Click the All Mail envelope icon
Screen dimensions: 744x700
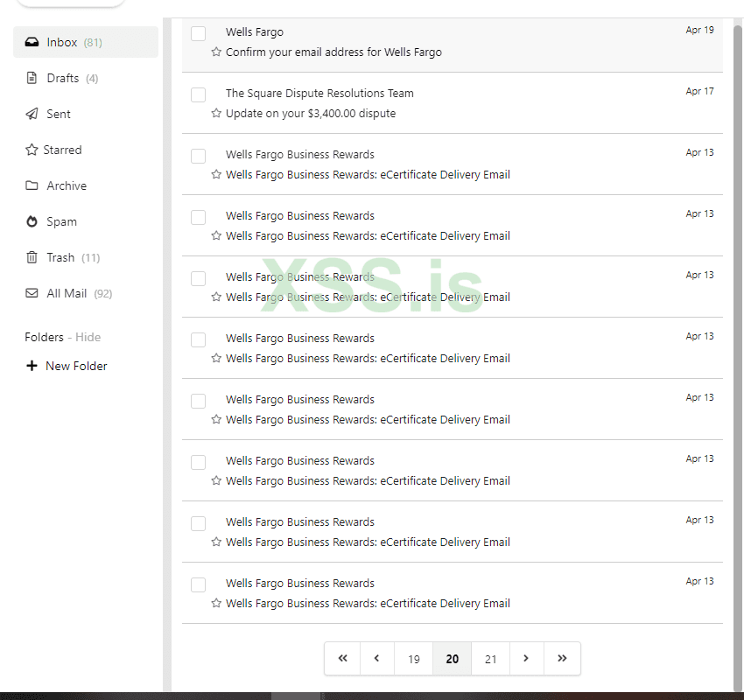click(x=32, y=293)
